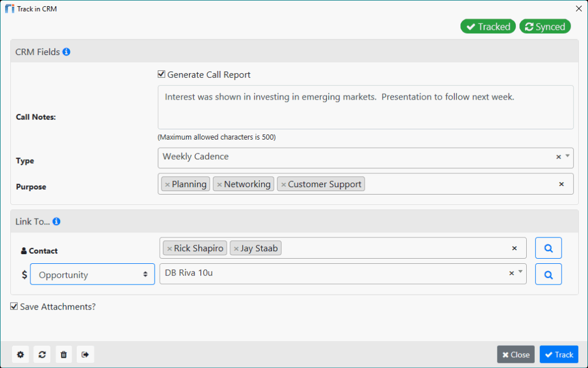Click the sign-out arrow icon in footer

click(85, 354)
